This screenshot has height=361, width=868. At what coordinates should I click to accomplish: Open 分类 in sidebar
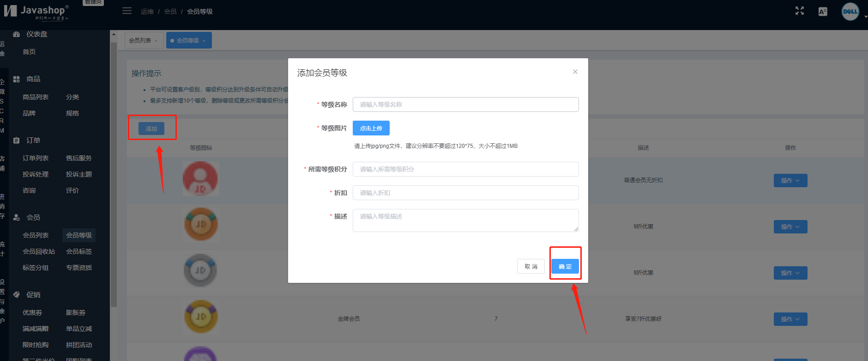(x=72, y=97)
